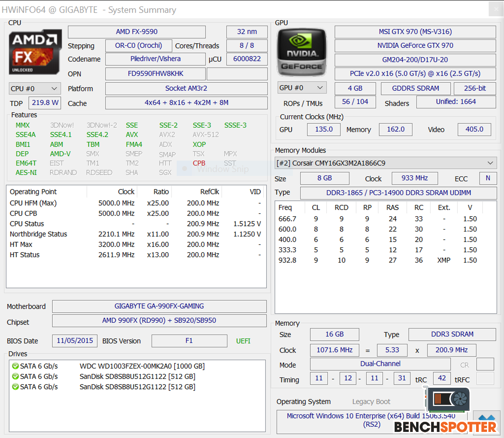Click the Piledriver/Vishera codename field
504x438 pixels.
click(155, 59)
